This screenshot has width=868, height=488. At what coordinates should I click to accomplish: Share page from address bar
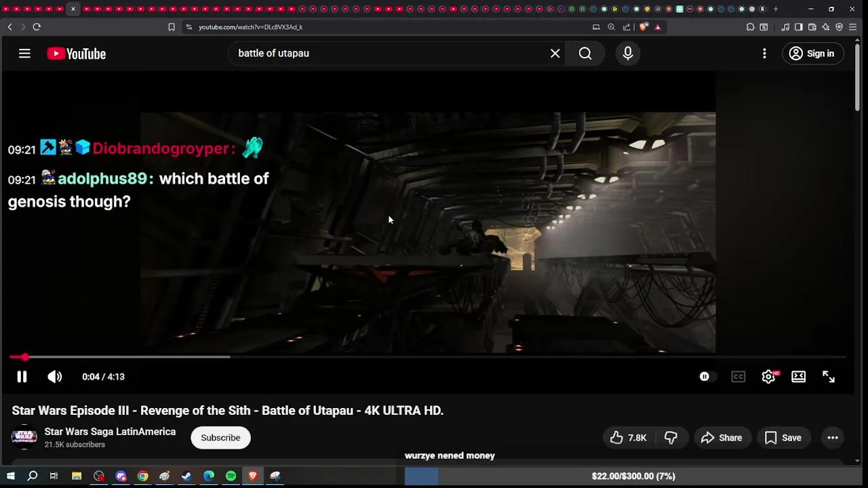(x=627, y=27)
